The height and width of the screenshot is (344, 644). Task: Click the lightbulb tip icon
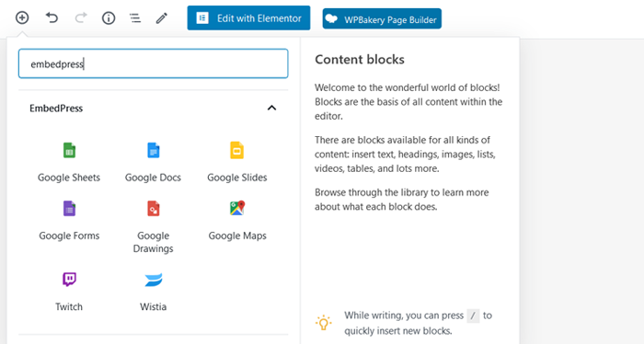pos(324,323)
